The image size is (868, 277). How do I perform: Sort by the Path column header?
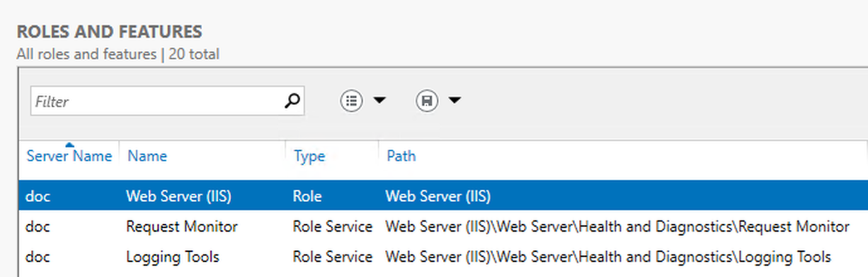point(401,156)
